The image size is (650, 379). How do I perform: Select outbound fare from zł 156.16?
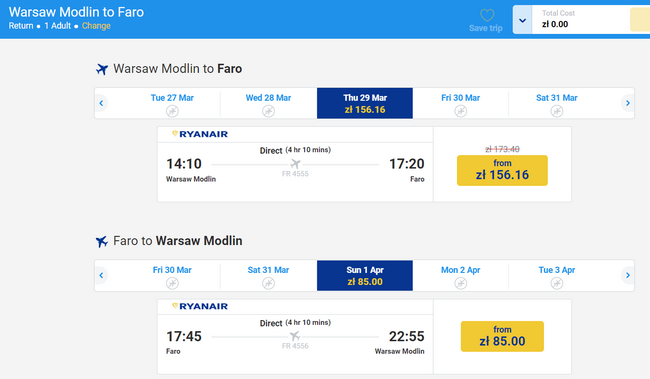click(x=502, y=170)
